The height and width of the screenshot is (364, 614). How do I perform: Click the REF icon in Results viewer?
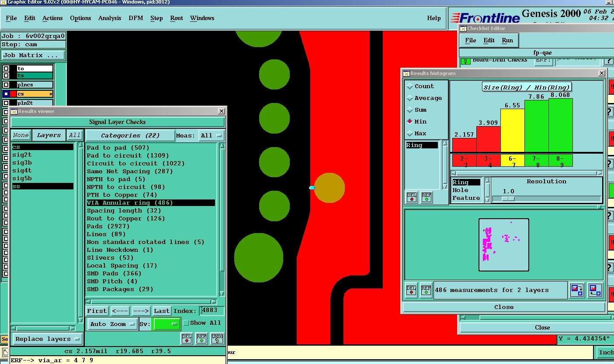pyautogui.click(x=201, y=339)
